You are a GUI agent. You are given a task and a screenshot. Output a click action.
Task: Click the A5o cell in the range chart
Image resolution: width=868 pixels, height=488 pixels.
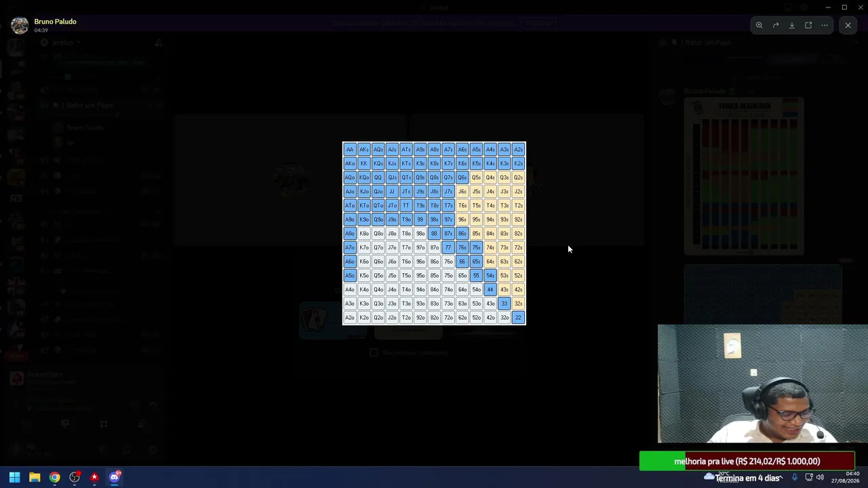pos(350,276)
